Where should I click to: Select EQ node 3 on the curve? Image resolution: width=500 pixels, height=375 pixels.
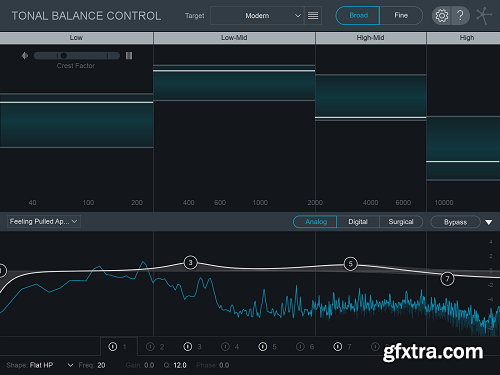[x=191, y=263]
